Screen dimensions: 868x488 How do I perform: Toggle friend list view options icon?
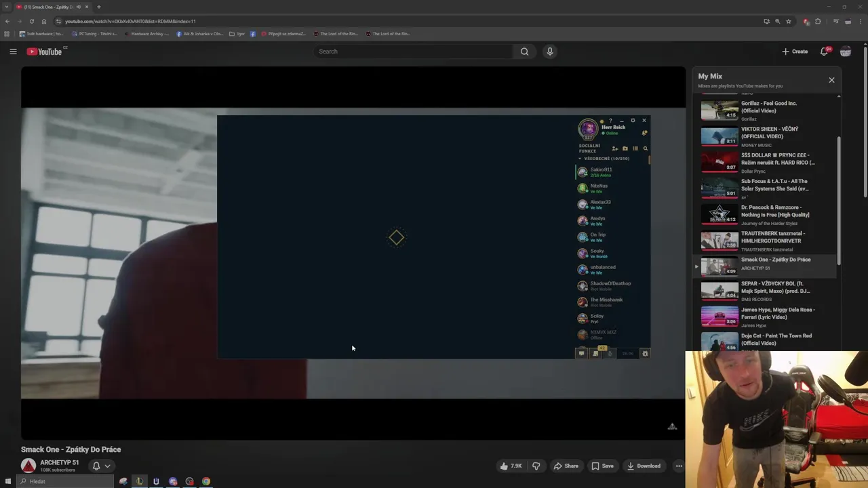[635, 148]
